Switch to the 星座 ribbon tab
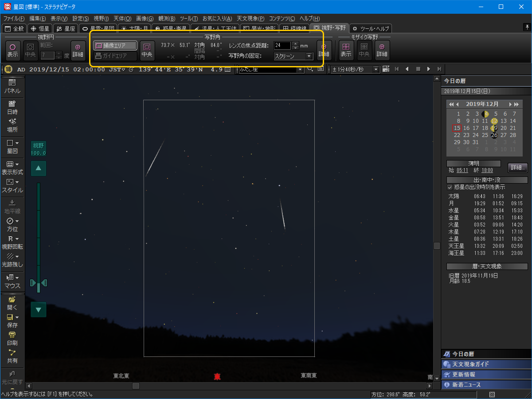 [x=66, y=28]
